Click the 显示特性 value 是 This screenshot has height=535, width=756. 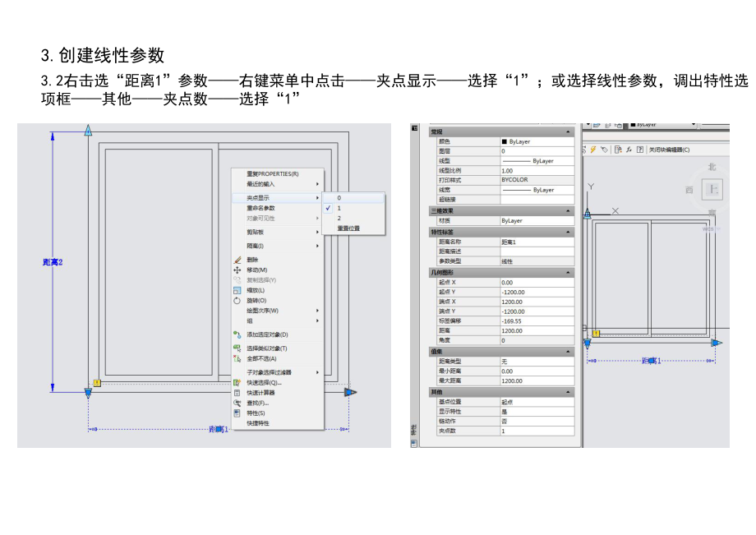(x=537, y=412)
